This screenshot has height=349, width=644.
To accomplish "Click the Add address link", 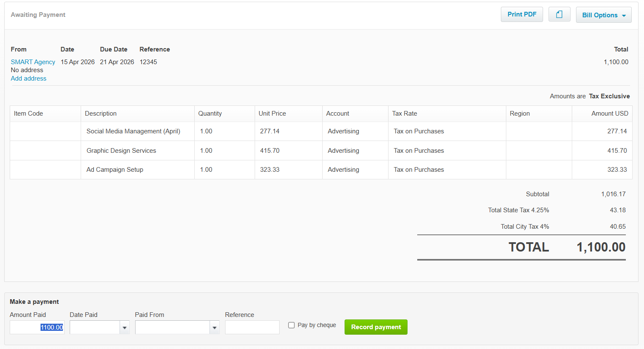I will 29,78.
